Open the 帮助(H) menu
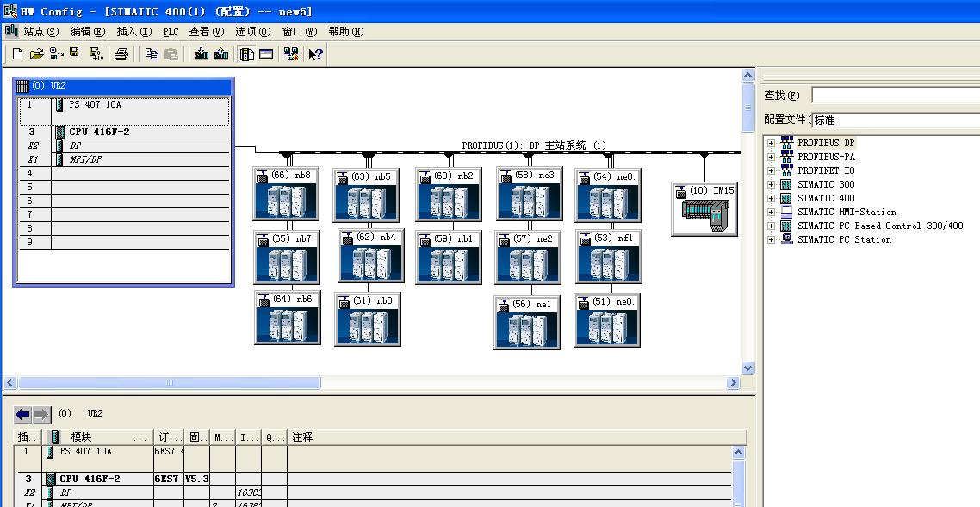This screenshot has height=507, width=980. (x=346, y=32)
